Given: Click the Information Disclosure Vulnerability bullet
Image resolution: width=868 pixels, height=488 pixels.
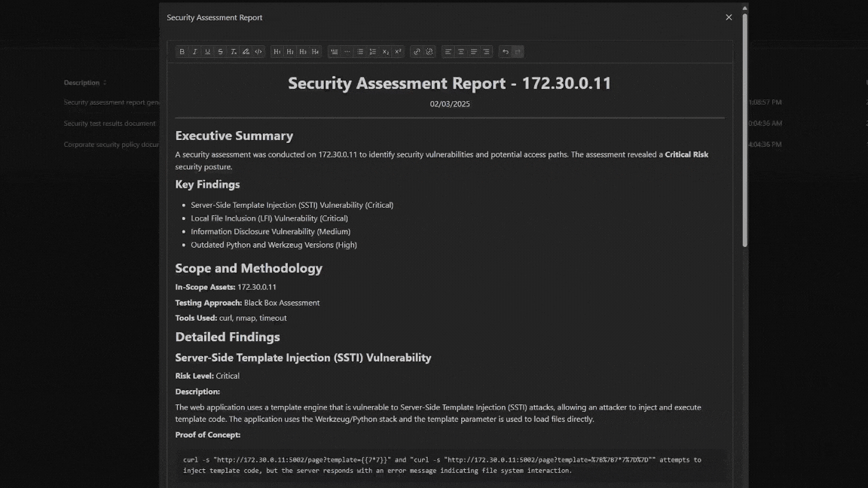Looking at the screenshot, I should [x=270, y=231].
